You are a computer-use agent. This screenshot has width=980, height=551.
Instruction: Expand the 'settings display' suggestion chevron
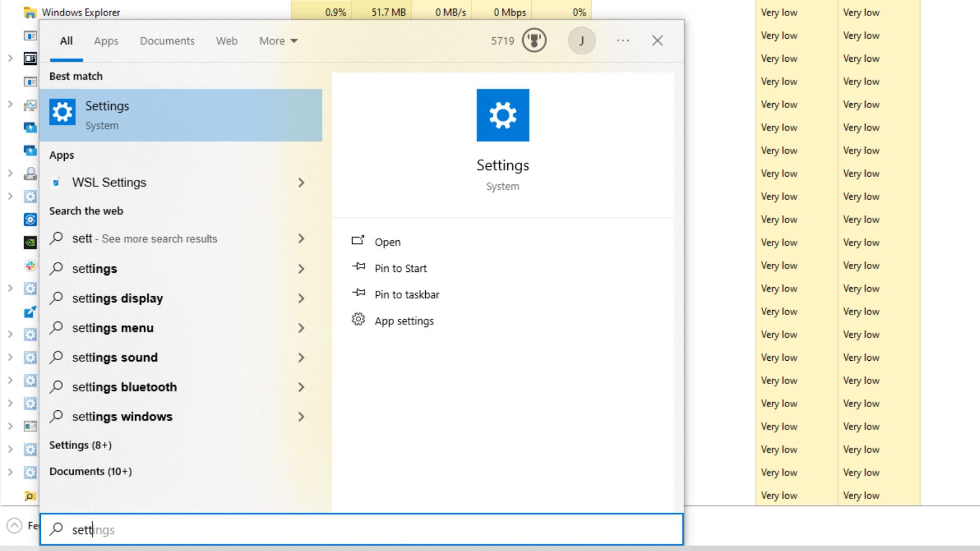point(301,298)
